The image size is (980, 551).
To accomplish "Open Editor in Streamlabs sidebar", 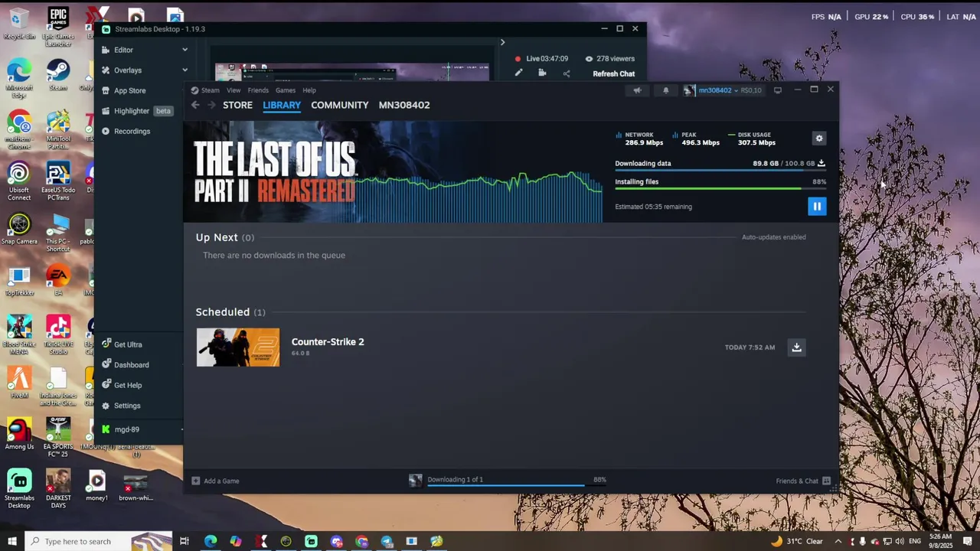I will pyautogui.click(x=123, y=50).
